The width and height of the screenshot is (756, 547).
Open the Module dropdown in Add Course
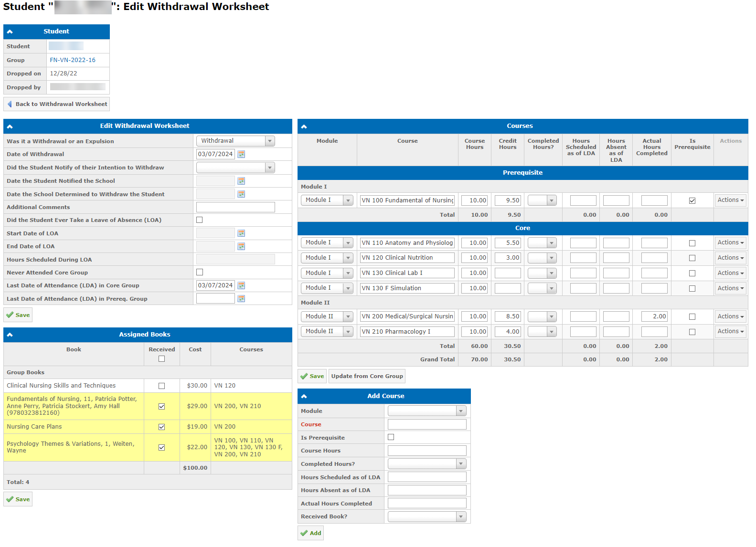point(427,411)
